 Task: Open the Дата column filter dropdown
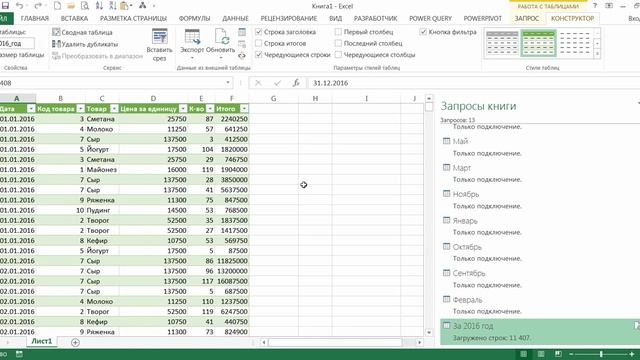tap(31, 109)
